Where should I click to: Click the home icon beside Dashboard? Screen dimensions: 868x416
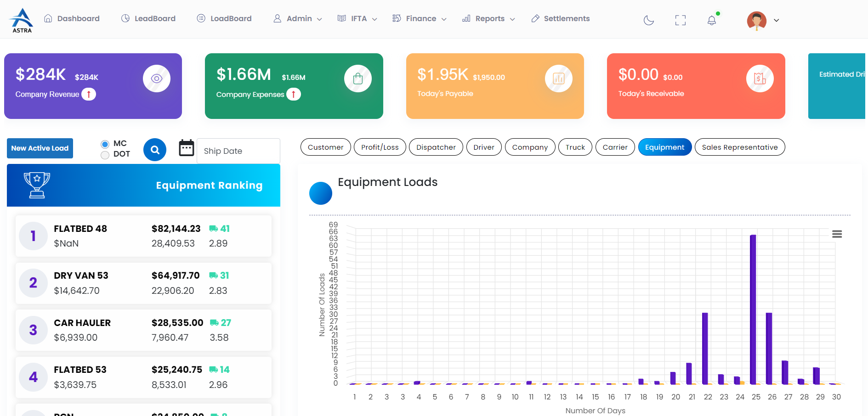48,18
